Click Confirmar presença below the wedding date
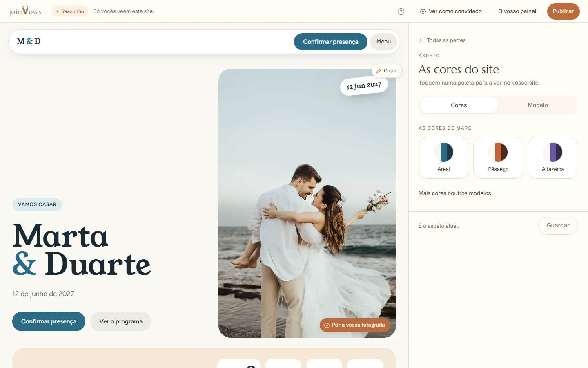Screen dimensions: 588x368 pyautogui.click(x=49, y=321)
